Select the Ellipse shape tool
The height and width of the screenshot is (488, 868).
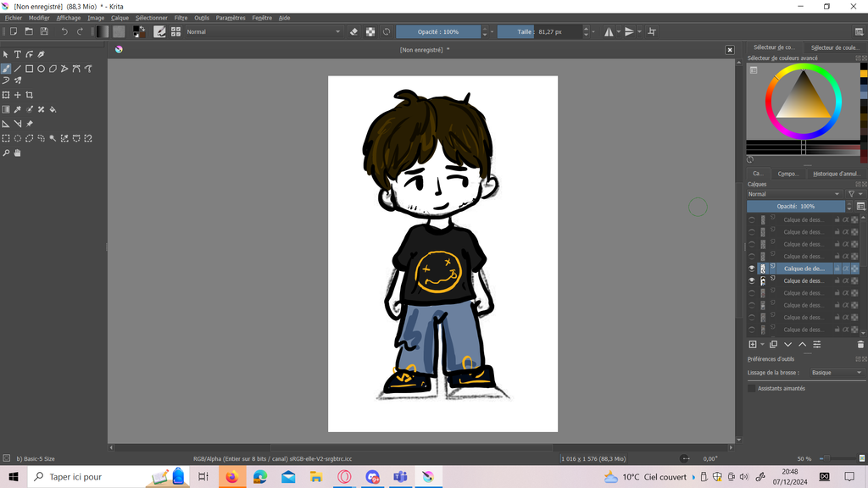[41, 69]
